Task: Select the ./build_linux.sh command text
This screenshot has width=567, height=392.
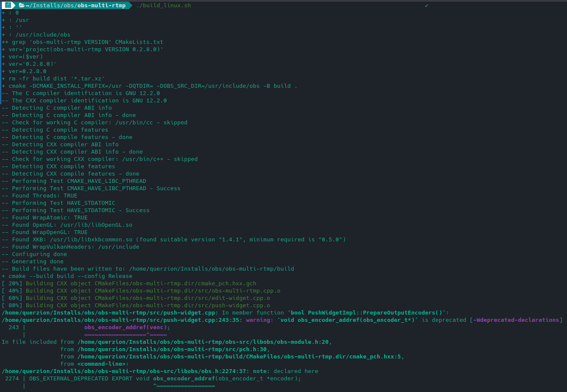Action: 163,5
